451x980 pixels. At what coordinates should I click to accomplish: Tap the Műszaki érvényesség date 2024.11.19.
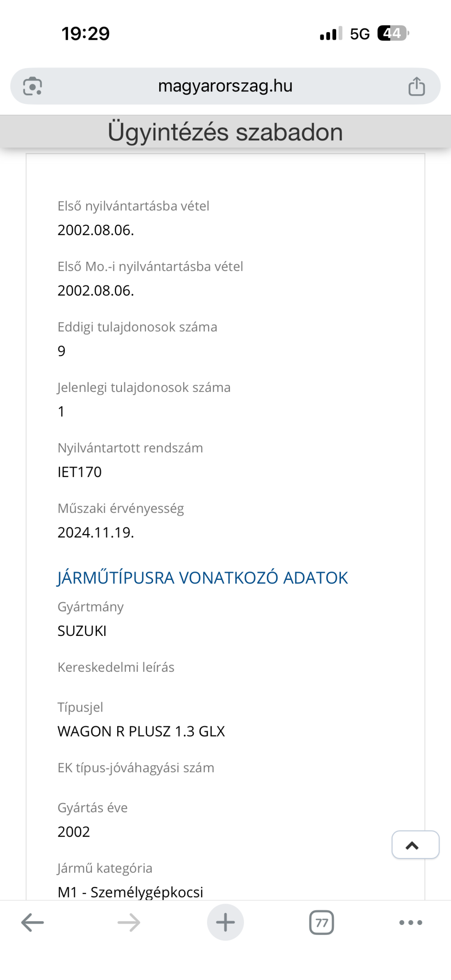[96, 532]
